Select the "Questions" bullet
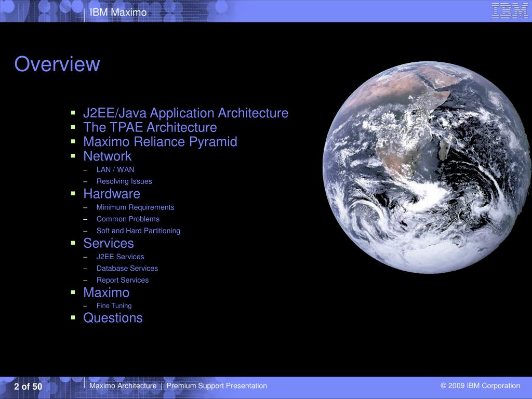This screenshot has width=532, height=399. [x=113, y=318]
